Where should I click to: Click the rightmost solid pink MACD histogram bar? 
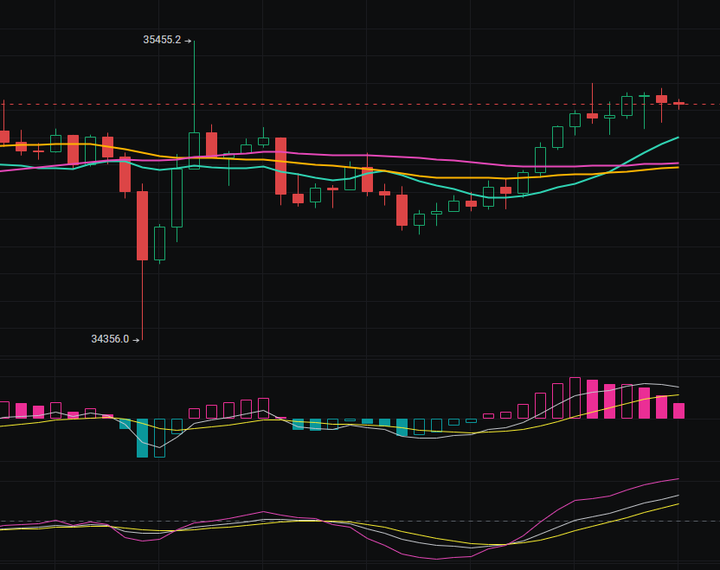coord(679,410)
